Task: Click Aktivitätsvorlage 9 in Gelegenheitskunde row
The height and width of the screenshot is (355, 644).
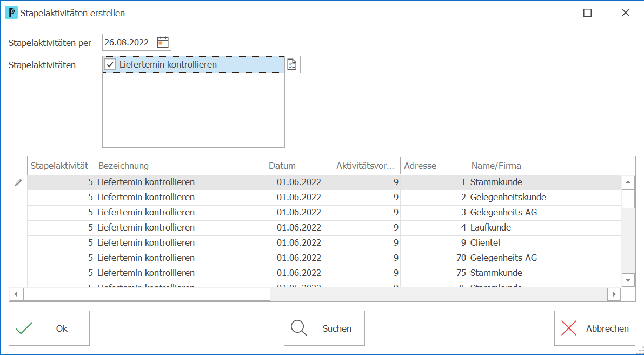Action: (x=367, y=197)
